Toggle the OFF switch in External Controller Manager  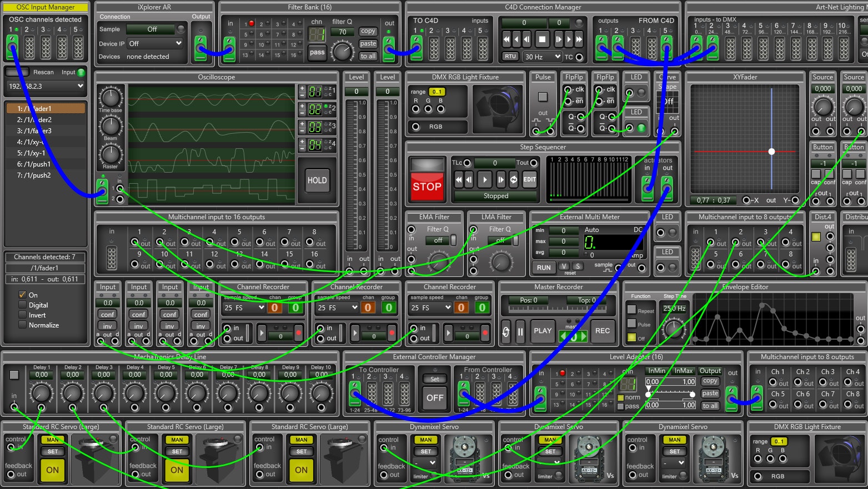point(435,397)
